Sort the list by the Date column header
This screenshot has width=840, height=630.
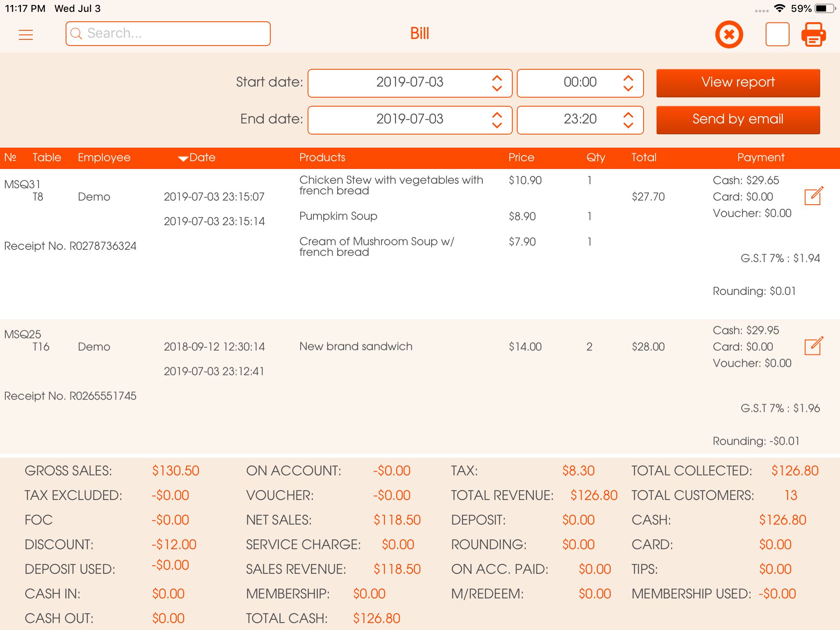click(198, 158)
